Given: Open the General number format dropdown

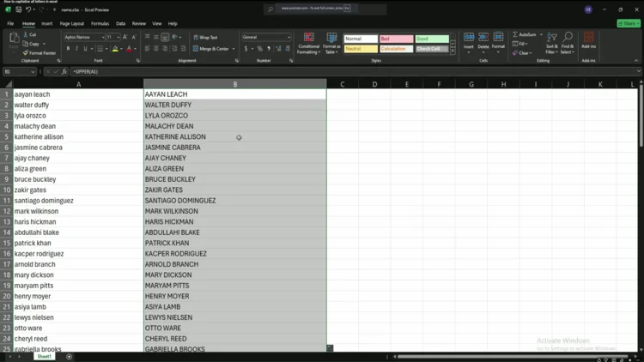Looking at the screenshot, I should coord(289,38).
